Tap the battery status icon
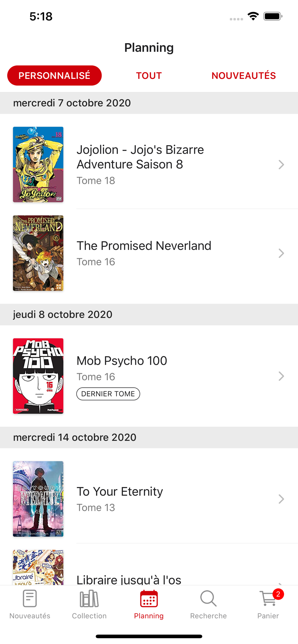The image size is (298, 644). [x=273, y=16]
